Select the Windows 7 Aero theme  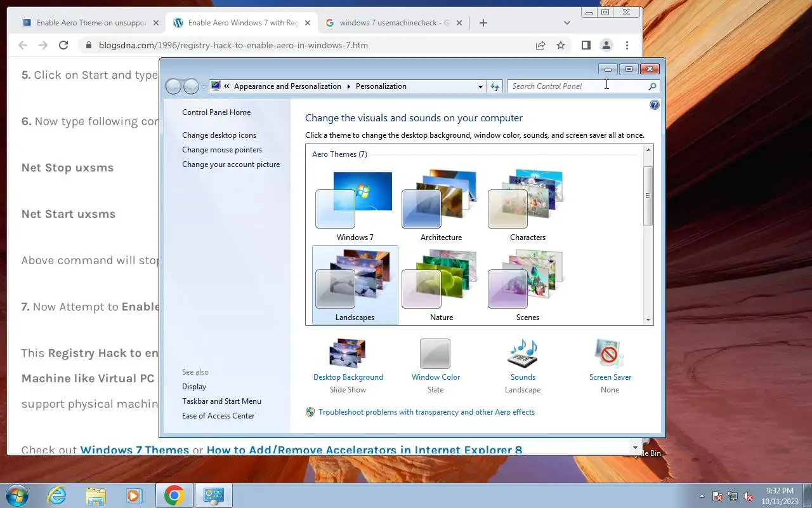click(355, 206)
